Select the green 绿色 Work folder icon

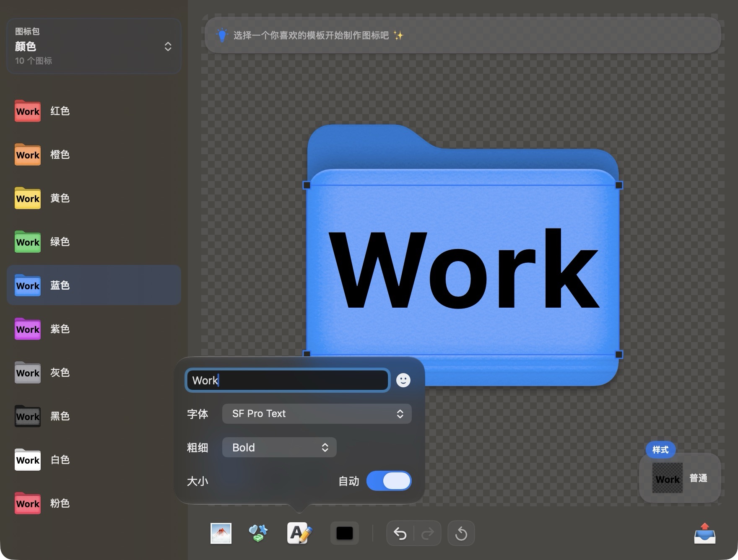click(x=28, y=242)
